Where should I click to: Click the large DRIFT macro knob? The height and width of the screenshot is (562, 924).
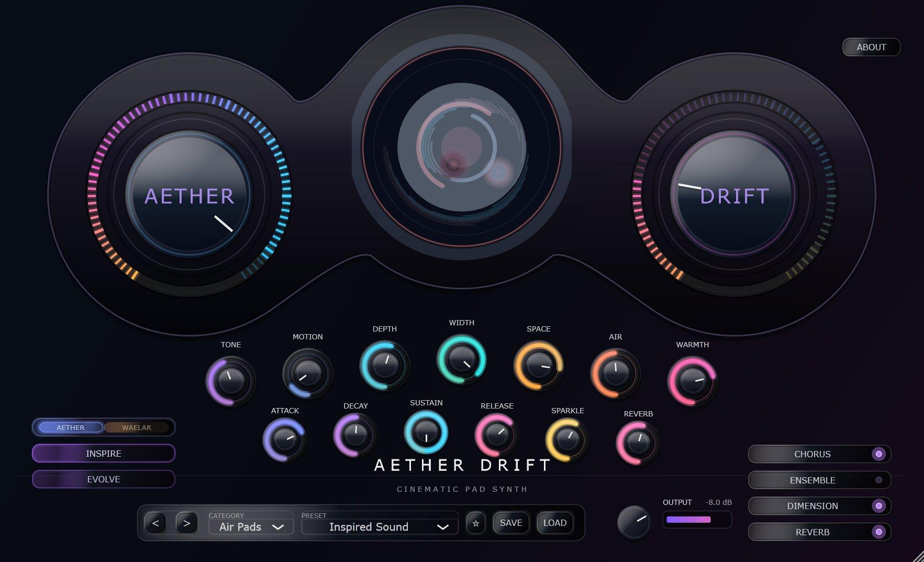(x=733, y=195)
